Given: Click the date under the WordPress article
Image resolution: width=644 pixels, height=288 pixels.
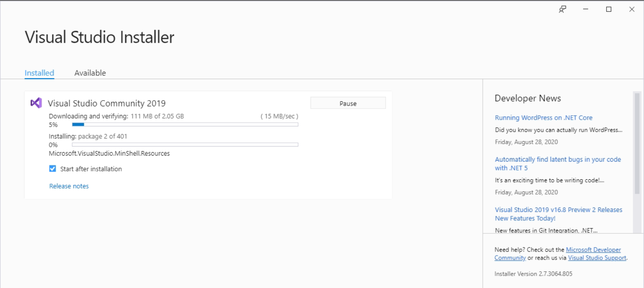Looking at the screenshot, I should (526, 142).
